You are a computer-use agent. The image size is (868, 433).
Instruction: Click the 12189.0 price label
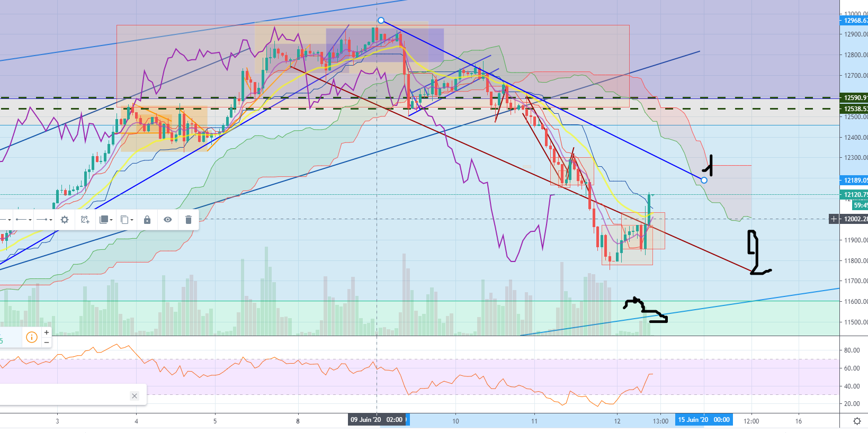point(854,181)
